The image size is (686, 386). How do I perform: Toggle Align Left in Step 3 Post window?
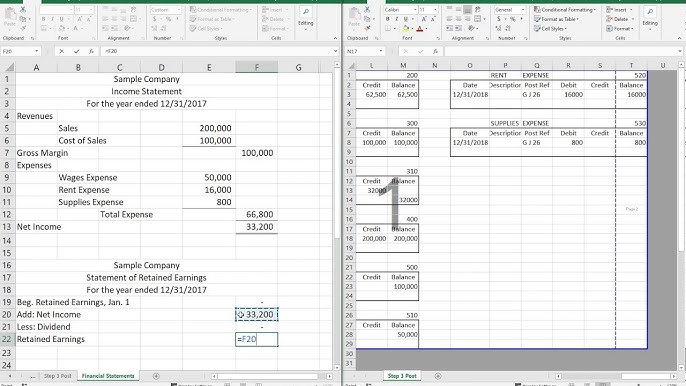[x=449, y=19]
